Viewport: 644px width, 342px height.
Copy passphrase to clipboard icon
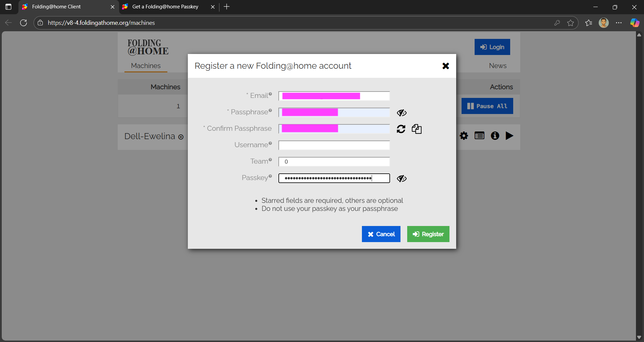pos(417,129)
